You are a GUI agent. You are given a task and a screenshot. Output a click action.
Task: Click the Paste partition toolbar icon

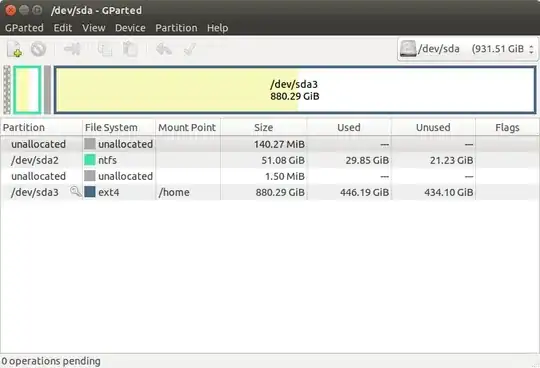point(130,49)
